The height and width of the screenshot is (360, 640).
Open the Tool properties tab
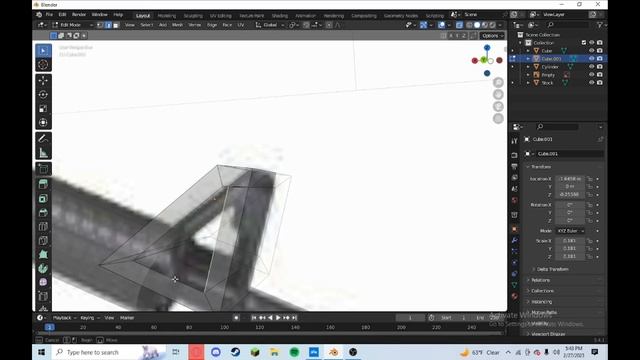click(514, 141)
